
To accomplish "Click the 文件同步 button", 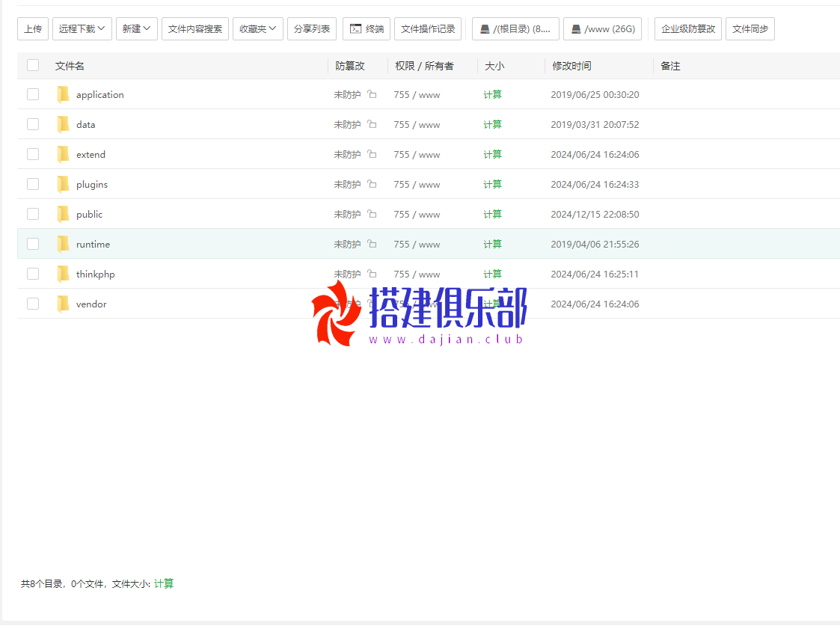I will [750, 29].
